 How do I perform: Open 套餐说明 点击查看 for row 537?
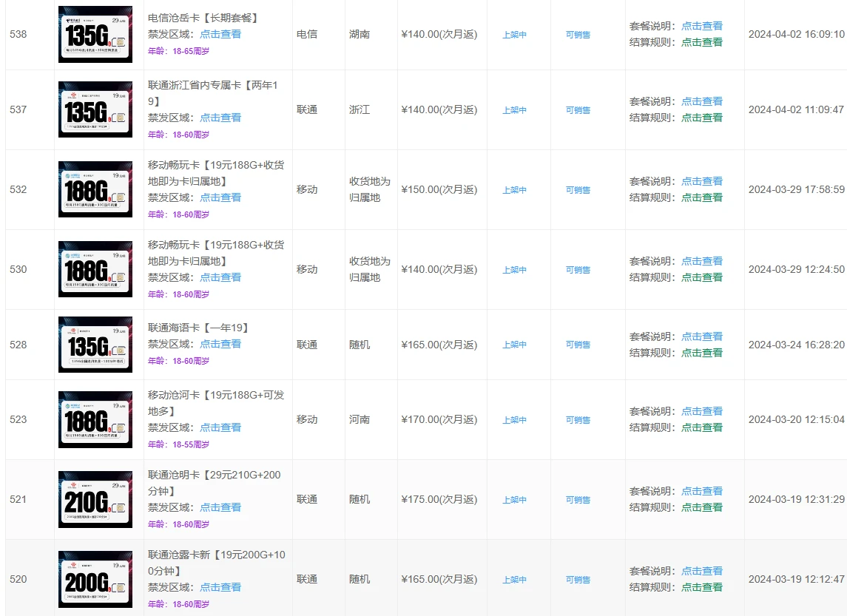(702, 101)
